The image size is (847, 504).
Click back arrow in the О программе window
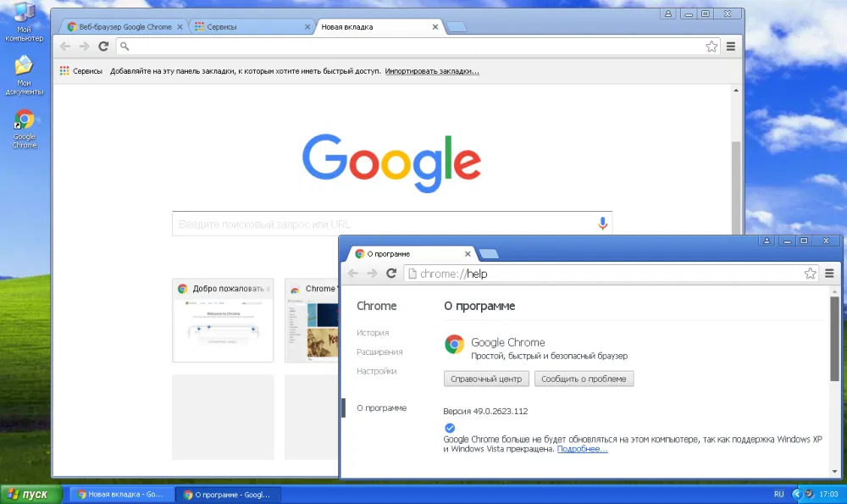(353, 274)
